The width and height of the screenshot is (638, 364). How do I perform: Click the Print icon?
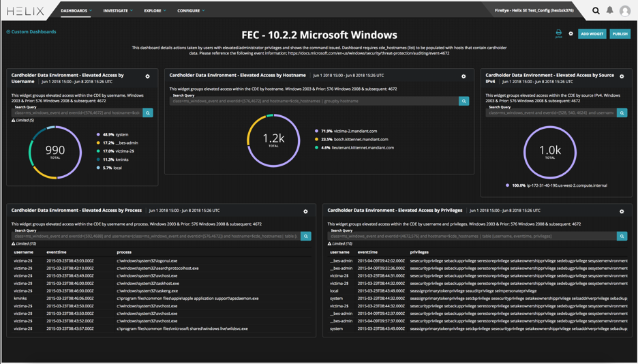pos(559,33)
